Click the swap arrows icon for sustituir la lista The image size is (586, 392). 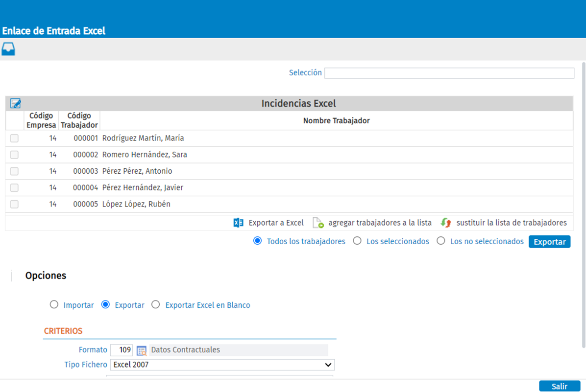446,223
